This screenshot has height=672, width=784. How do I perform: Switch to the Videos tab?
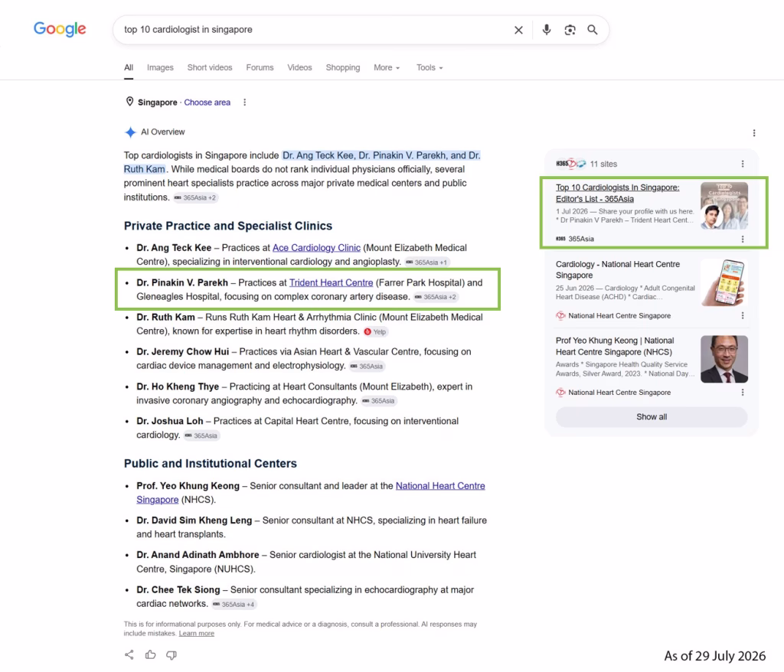click(x=299, y=67)
